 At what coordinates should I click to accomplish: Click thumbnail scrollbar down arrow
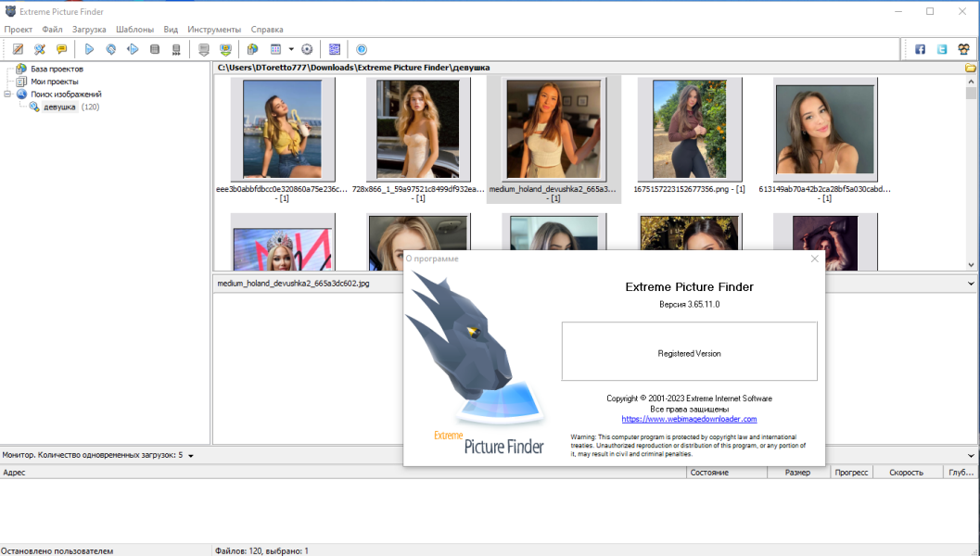pyautogui.click(x=971, y=265)
